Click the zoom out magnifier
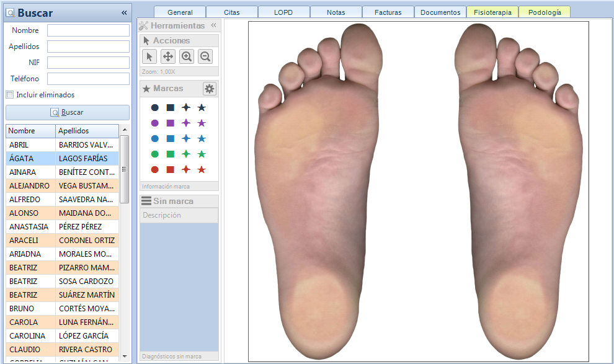Screen dimensions: 614x364 [x=205, y=56]
